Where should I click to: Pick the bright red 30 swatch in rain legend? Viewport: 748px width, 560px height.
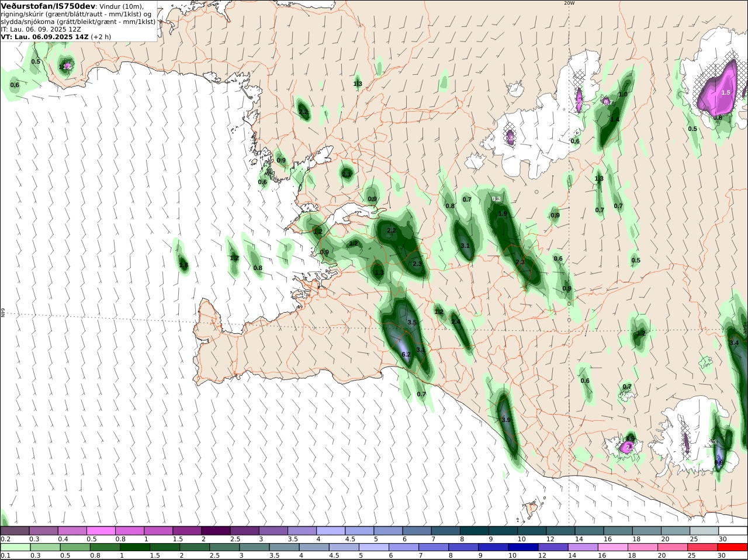732,548
